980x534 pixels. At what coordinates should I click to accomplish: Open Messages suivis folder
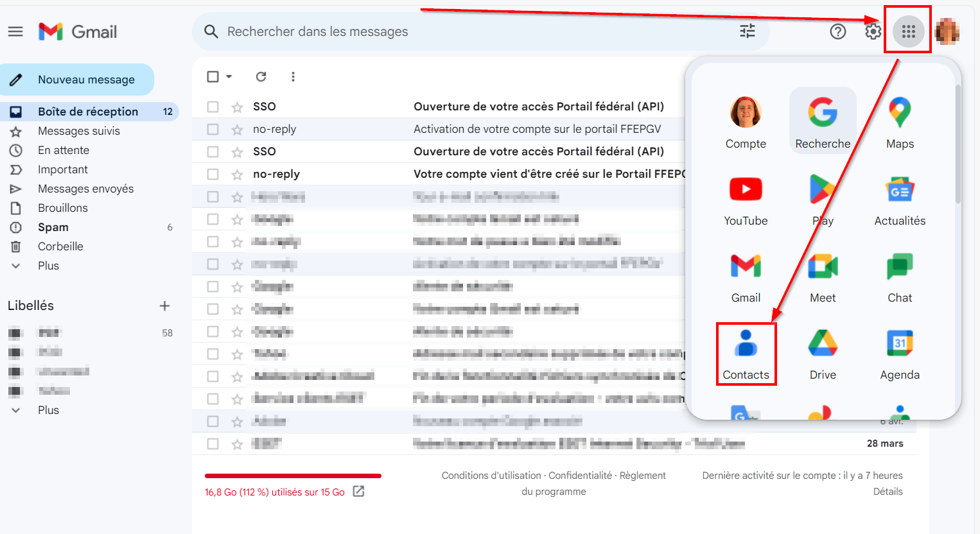(79, 131)
